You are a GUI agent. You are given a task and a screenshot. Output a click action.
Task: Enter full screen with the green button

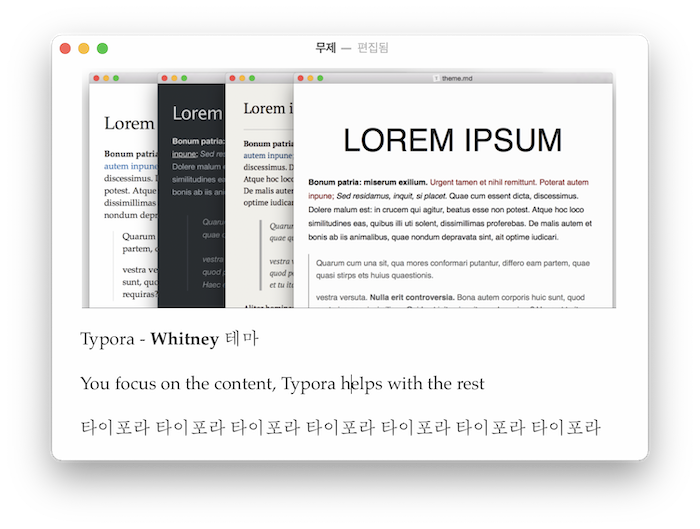pyautogui.click(x=102, y=48)
